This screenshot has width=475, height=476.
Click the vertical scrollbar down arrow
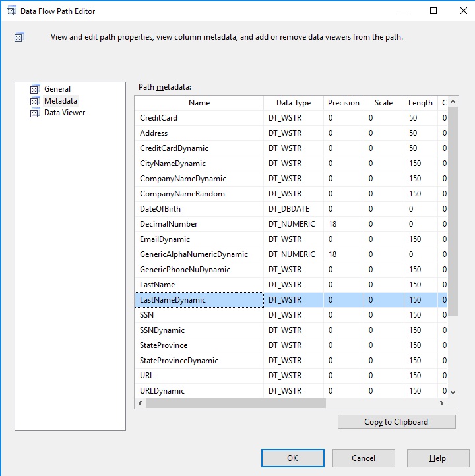click(x=453, y=392)
